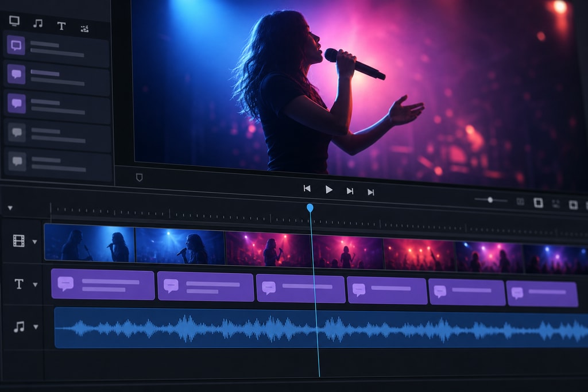Select the third clip with pink stage lights
The image size is (588, 392).
click(268, 250)
